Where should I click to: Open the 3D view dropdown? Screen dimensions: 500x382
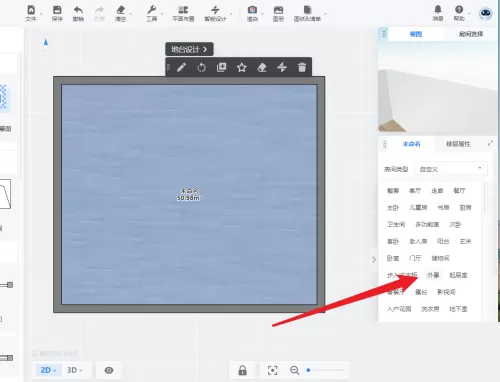coord(75,370)
